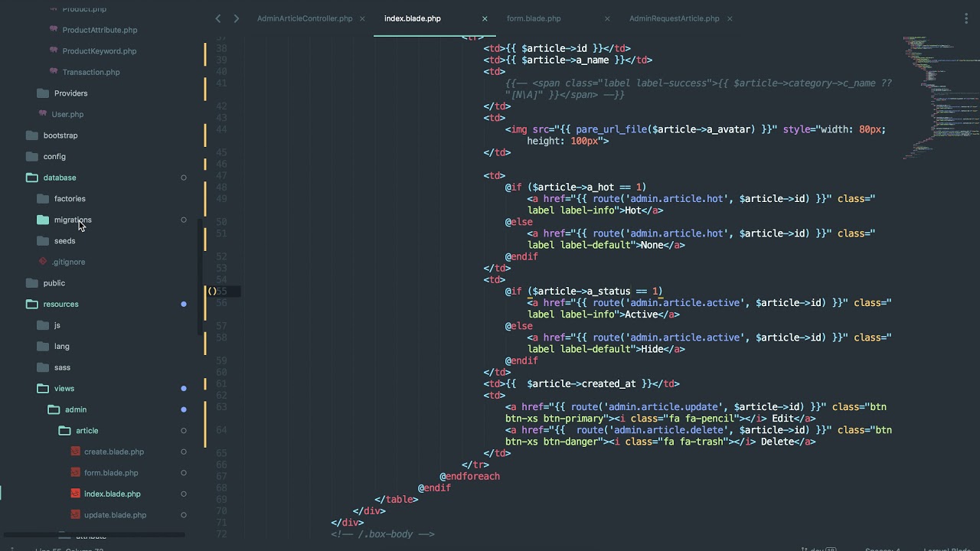Click the closing </table> tag
This screenshot has height=551, width=980.
[x=397, y=499]
